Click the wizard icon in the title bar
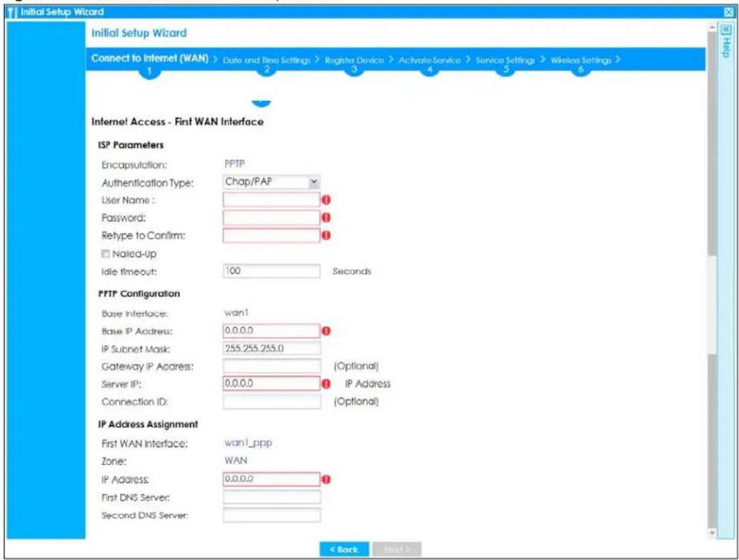Viewport: 739px width, 560px height. click(12, 12)
